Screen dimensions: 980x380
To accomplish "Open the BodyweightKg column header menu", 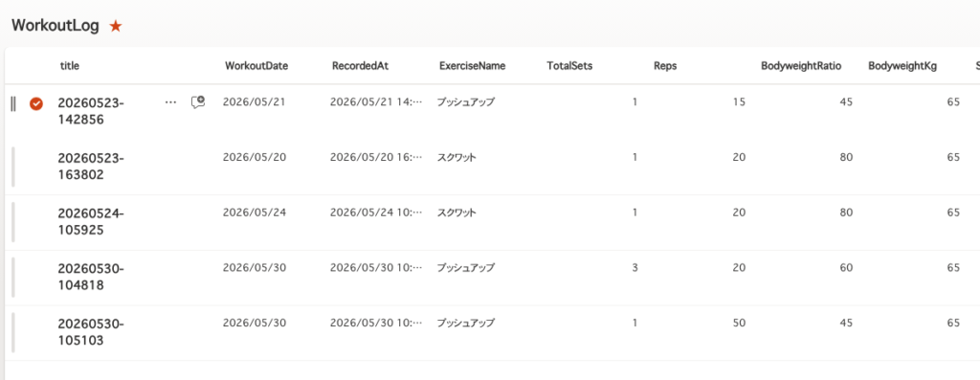I will pyautogui.click(x=902, y=66).
